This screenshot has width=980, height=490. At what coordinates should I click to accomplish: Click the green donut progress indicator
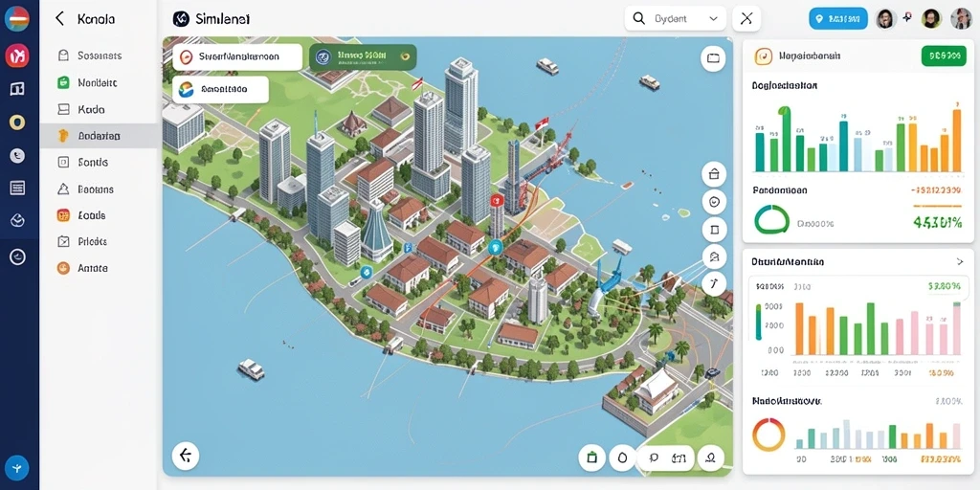click(772, 221)
